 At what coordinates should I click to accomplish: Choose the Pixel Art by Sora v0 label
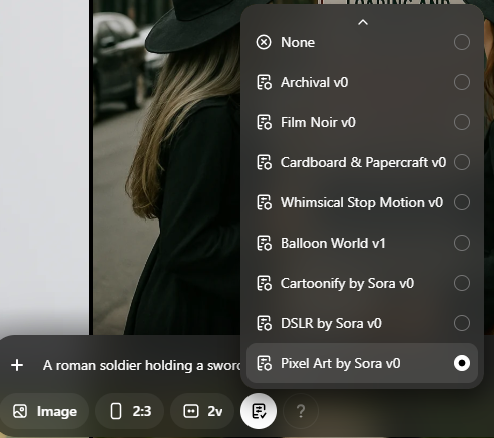coord(341,363)
